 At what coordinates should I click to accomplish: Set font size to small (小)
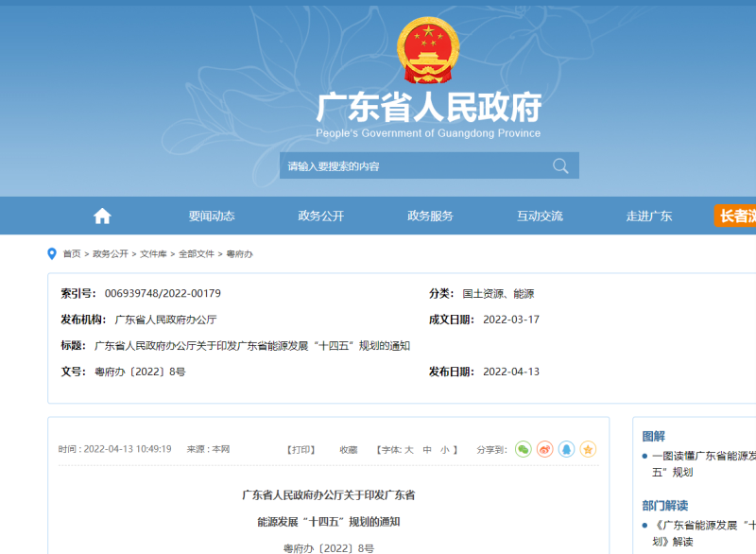click(444, 450)
